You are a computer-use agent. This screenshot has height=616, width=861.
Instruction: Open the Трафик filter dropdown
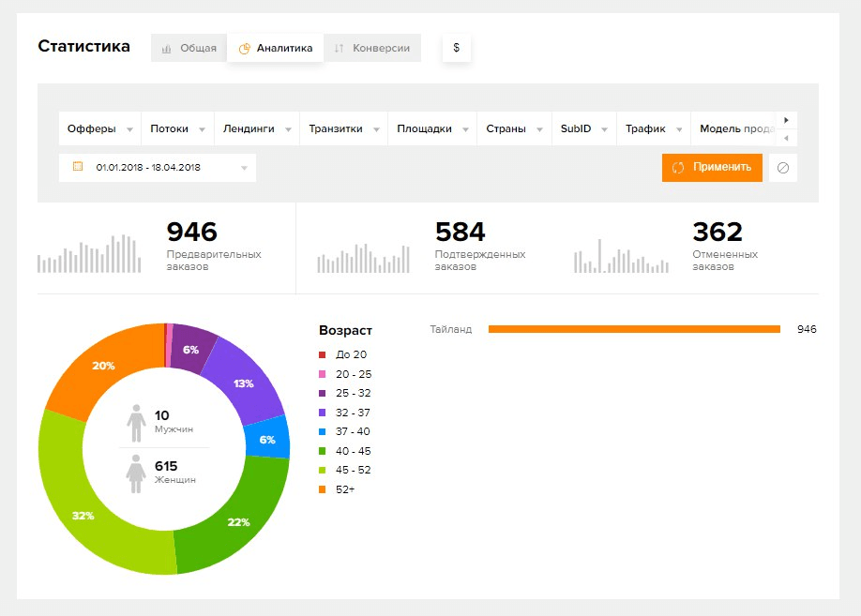(654, 129)
